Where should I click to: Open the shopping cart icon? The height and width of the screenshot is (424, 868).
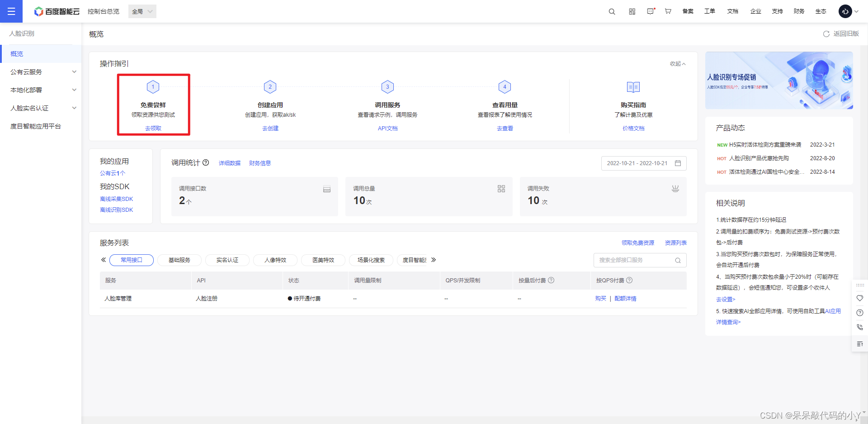pyautogui.click(x=668, y=11)
